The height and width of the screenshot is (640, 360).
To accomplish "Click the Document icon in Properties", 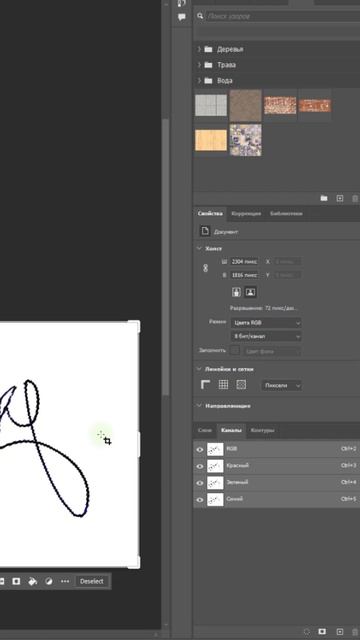I will 205,231.
